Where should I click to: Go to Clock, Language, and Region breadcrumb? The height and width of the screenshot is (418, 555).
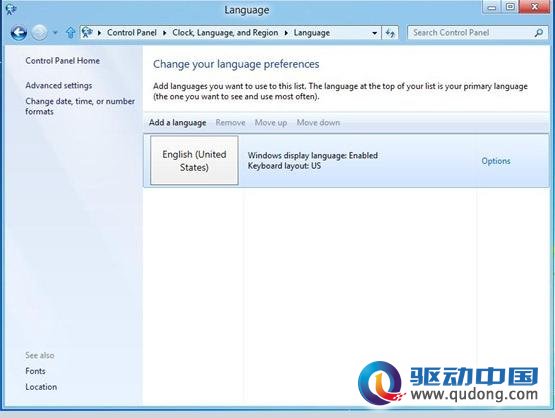click(x=225, y=33)
